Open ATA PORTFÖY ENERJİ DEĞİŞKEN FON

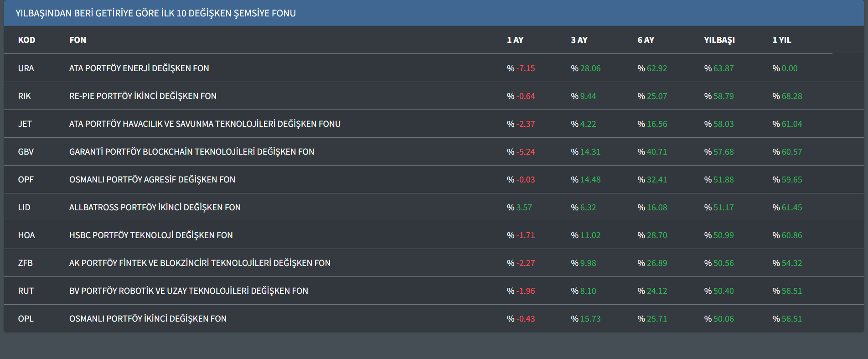[139, 68]
